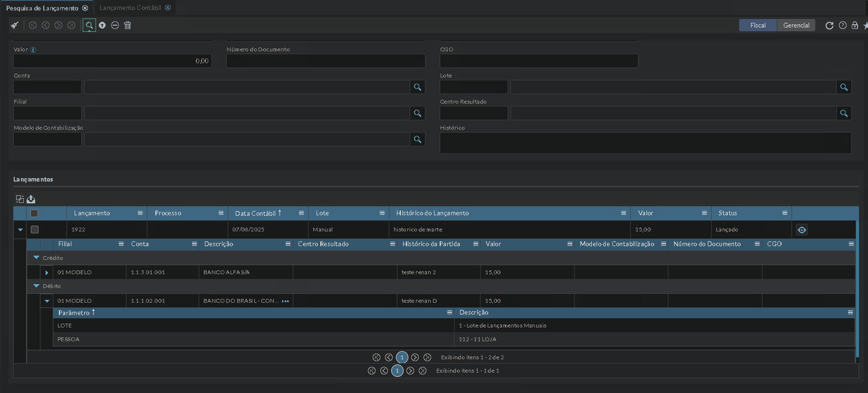Select the Fiscal view button

(758, 25)
